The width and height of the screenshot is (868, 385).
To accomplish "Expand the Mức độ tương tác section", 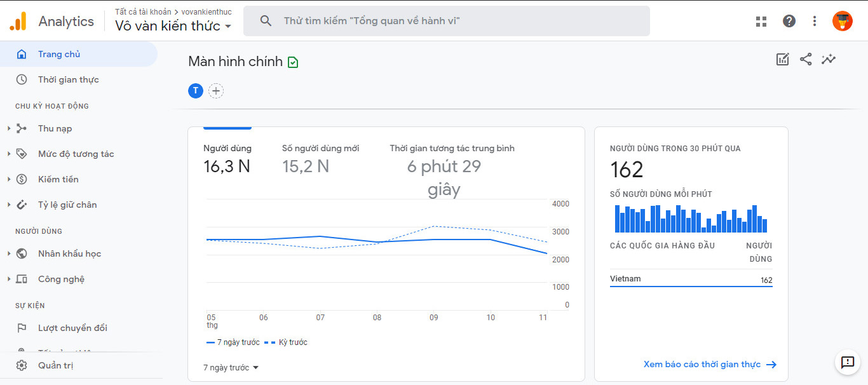I will 76,154.
